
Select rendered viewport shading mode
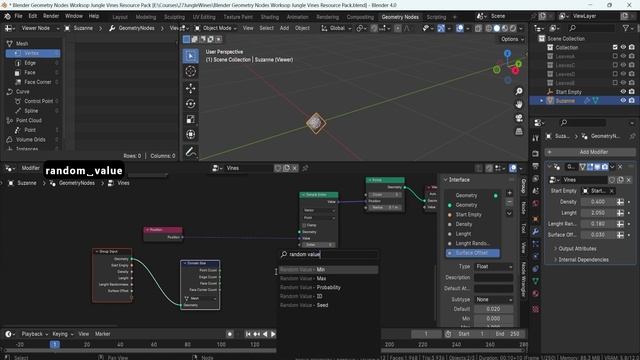click(x=513, y=28)
